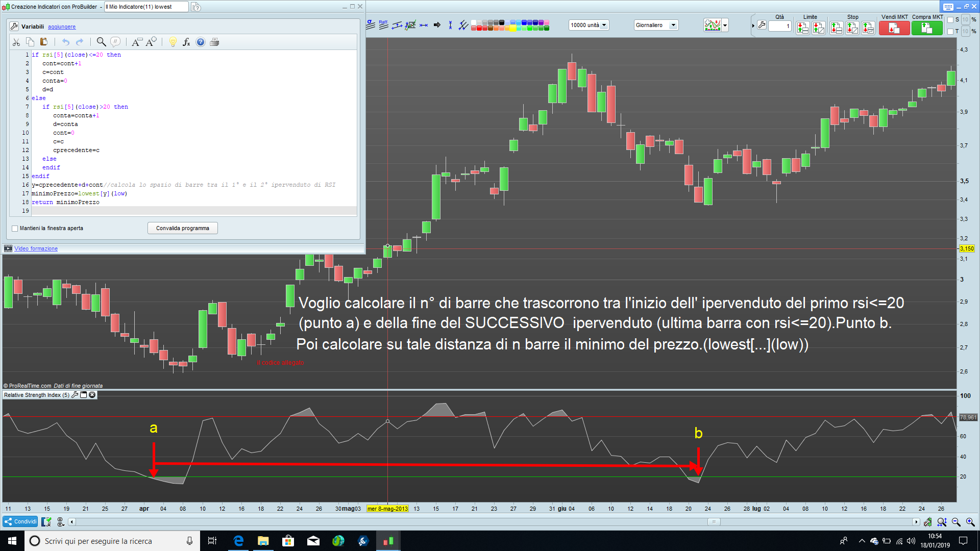Click the lightbulb hint icon
Screen dimensions: 980x551
[x=173, y=42]
